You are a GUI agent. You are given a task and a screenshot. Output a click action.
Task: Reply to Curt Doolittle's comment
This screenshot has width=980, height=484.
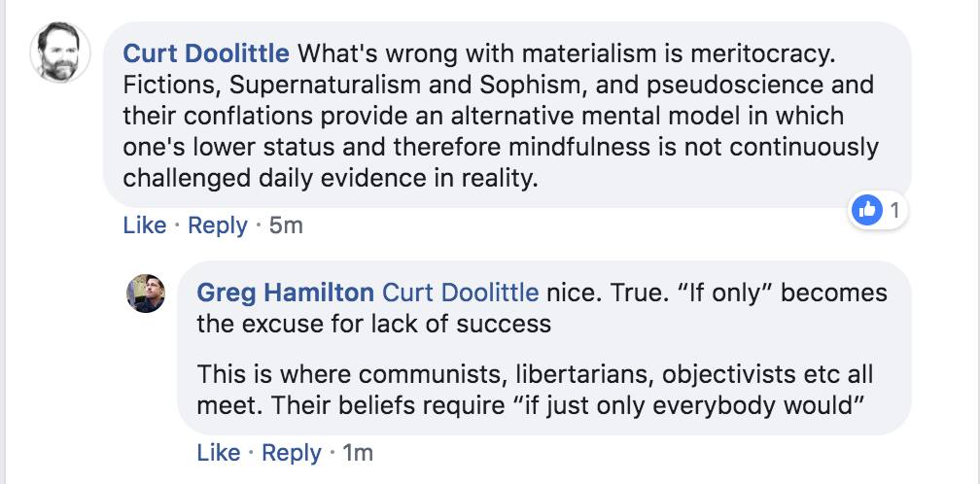coord(217,225)
